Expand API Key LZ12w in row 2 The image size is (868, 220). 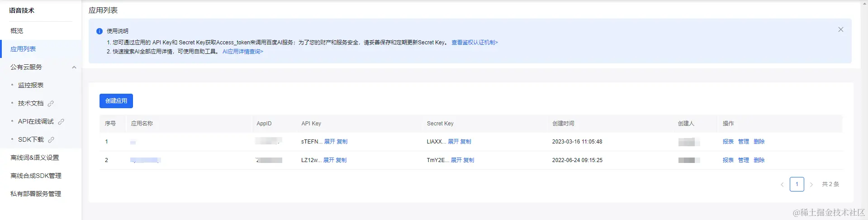[329, 160]
